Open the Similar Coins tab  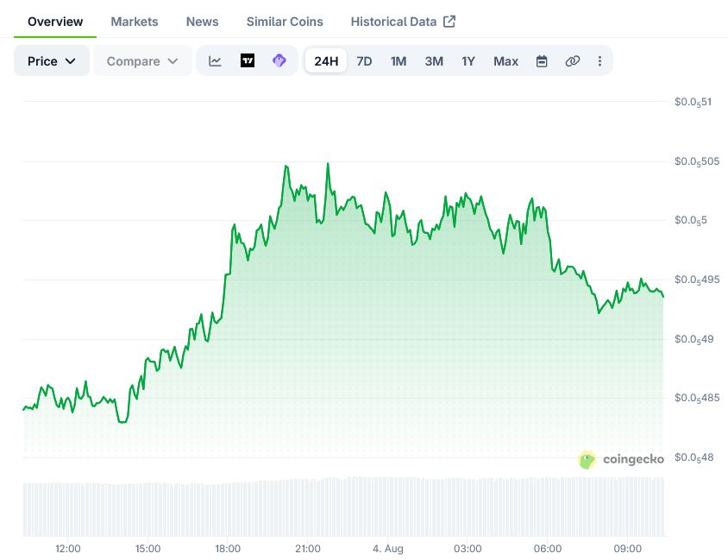(x=285, y=22)
